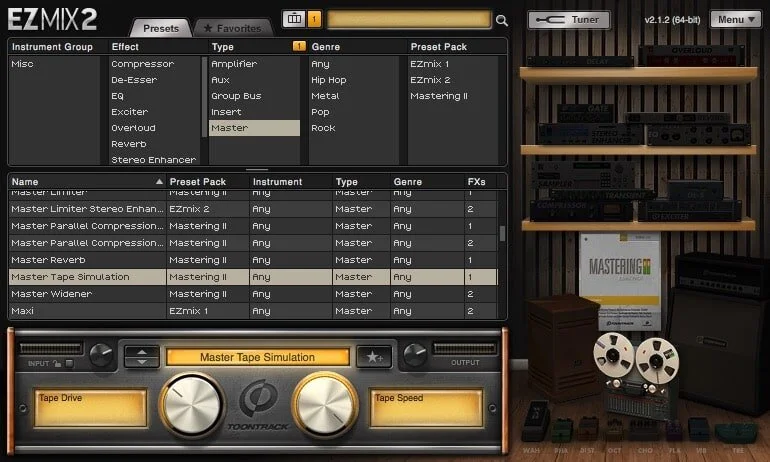
Task: Select Maxi preset row
Action: [253, 311]
